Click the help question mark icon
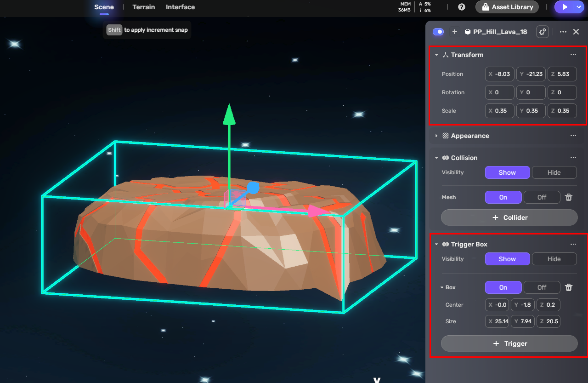The height and width of the screenshot is (383, 588). click(x=462, y=7)
